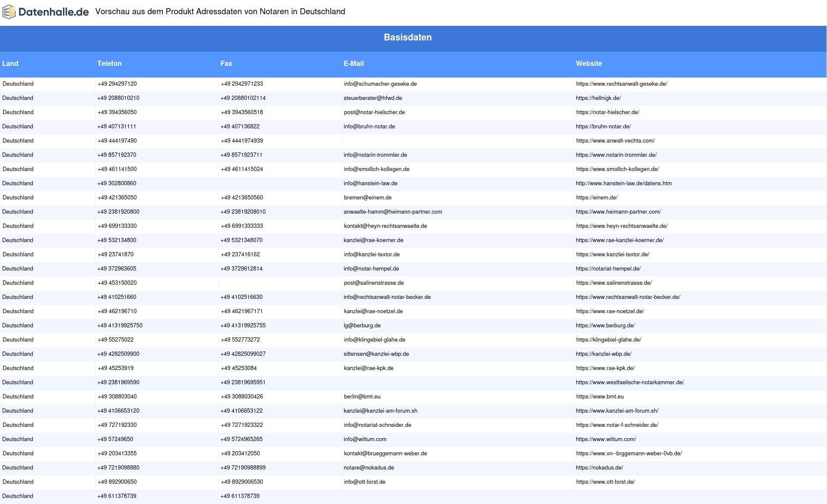Select email kanzlei@rae-koerner.de
The image size is (827, 504).
click(x=373, y=240)
